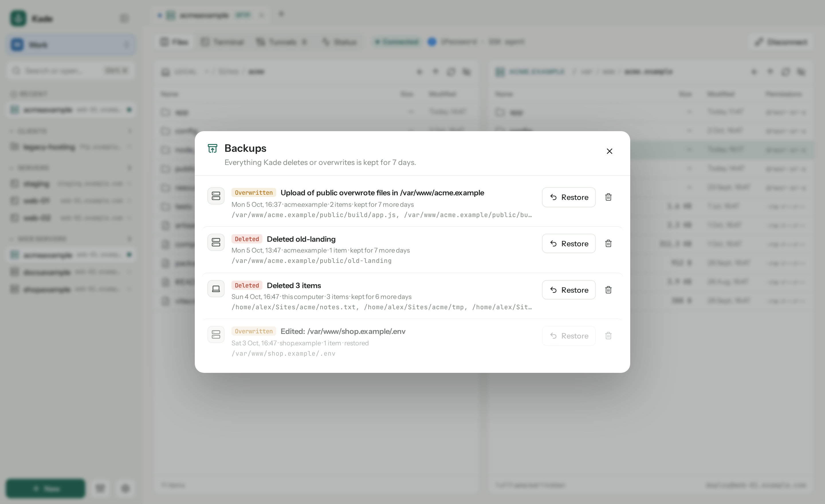Trash the Deleted old-landing backup entry
The width and height of the screenshot is (825, 504).
coord(608,243)
